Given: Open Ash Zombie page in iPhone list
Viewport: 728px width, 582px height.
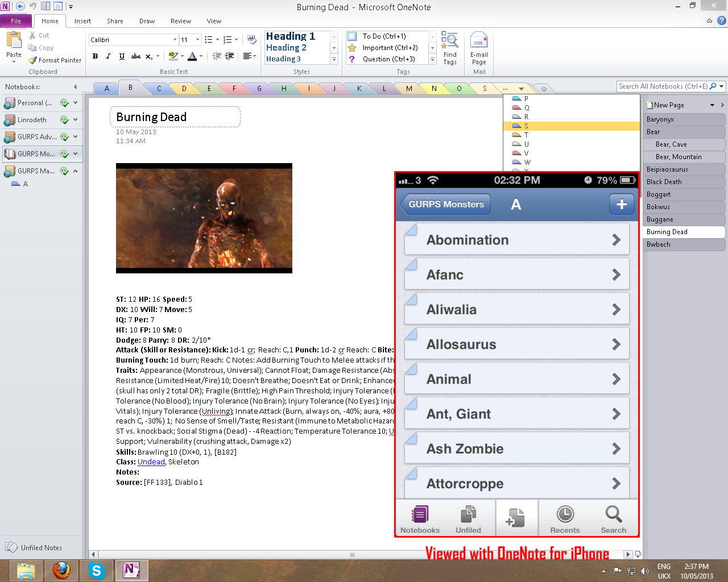Looking at the screenshot, I should (x=516, y=448).
